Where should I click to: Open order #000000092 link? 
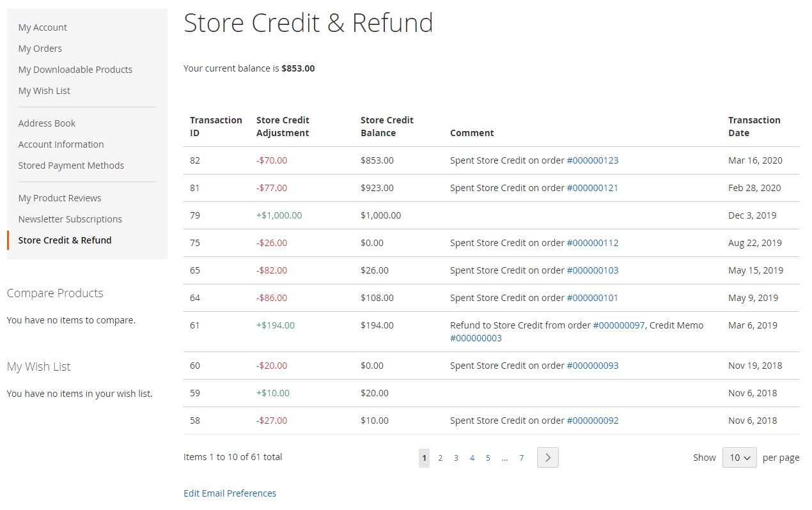[592, 421]
